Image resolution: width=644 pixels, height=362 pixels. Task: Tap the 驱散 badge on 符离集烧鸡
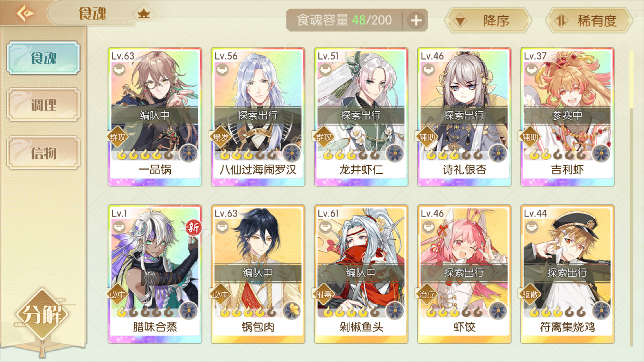tap(530, 295)
